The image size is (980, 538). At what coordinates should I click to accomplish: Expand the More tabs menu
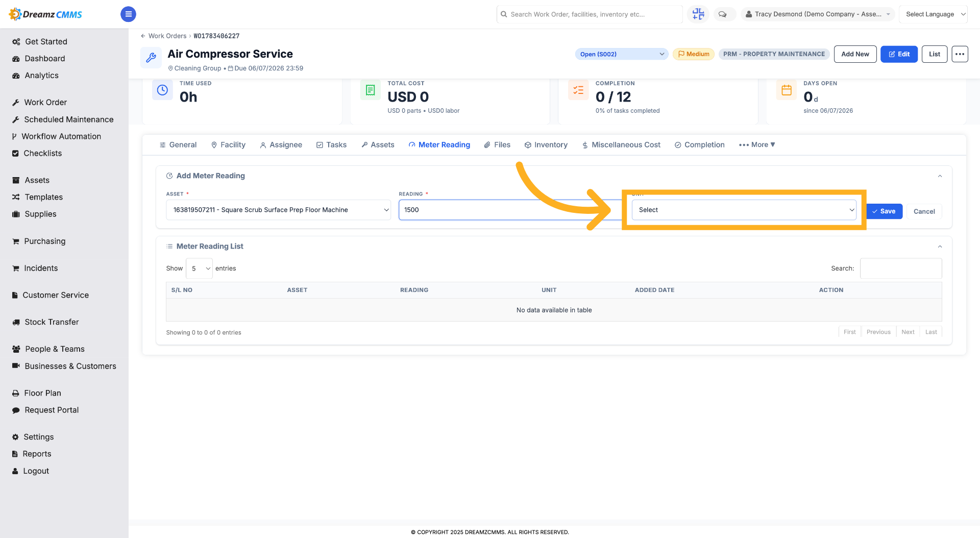(757, 145)
